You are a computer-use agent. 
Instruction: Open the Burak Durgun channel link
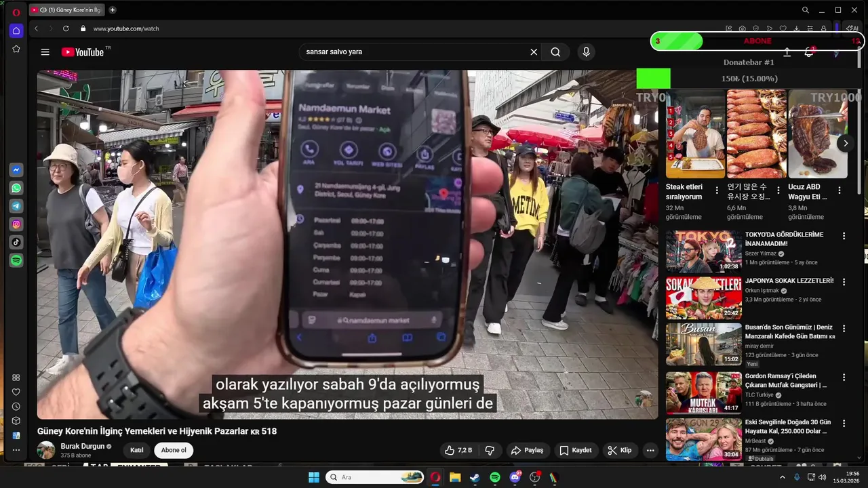tap(83, 446)
